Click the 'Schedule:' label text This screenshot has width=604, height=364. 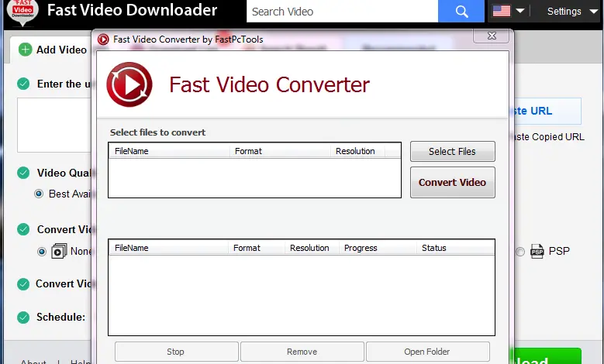point(60,317)
